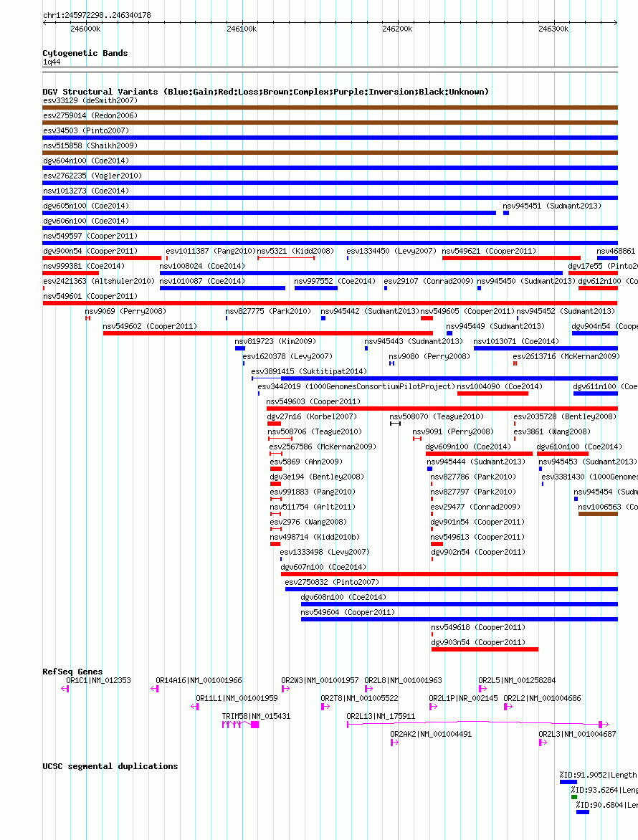Click the OR1C1 gene arrow glyph
Screen dimensions: 638x840
[x=65, y=688]
